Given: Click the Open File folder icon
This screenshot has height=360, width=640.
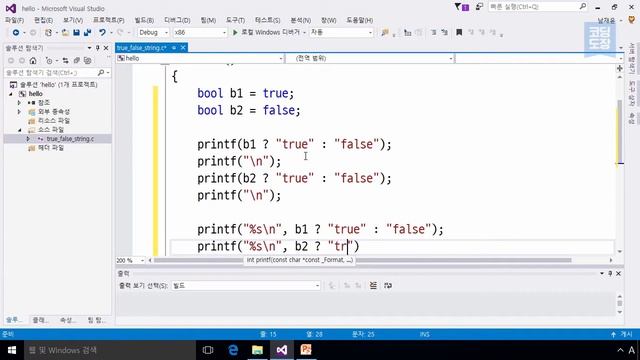Looking at the screenshot, I should coord(65,32).
